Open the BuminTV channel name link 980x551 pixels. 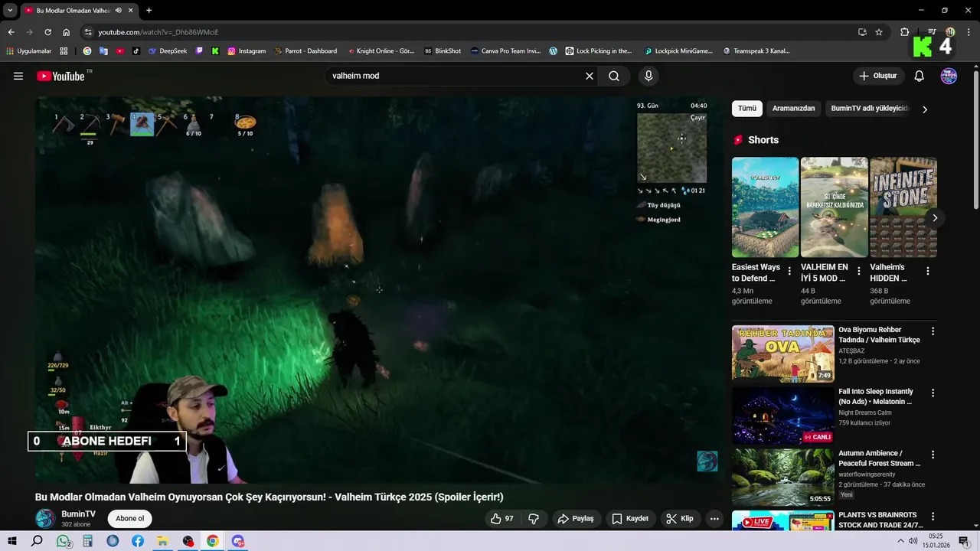tap(78, 514)
